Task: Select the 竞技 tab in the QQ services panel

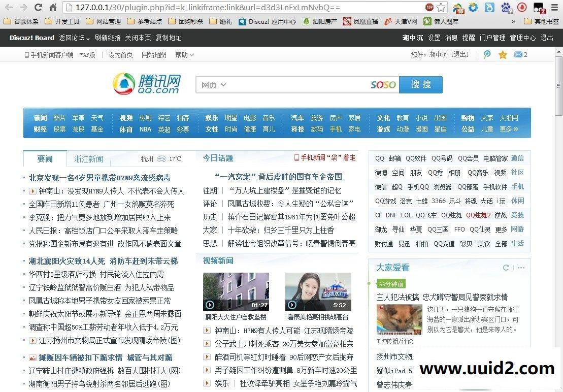Action: (x=517, y=215)
